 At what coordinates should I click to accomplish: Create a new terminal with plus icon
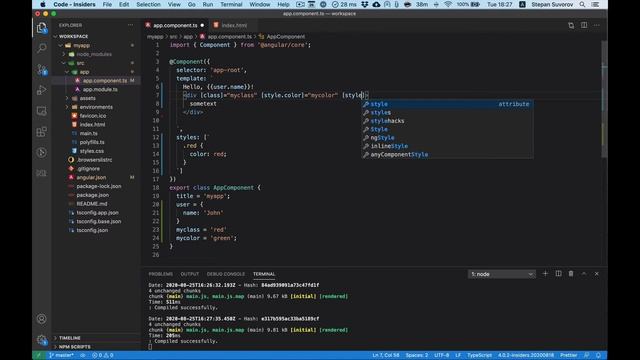tap(545, 274)
